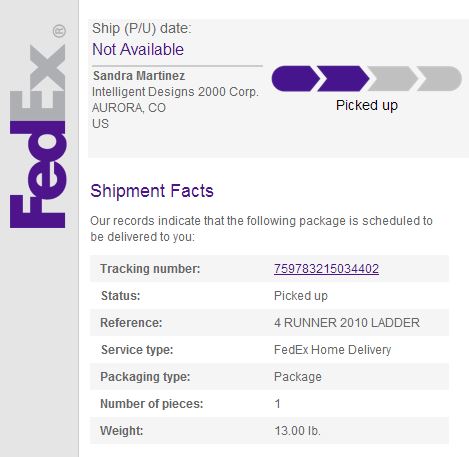Click the FedEx logo
469x457 pixels.
(x=37, y=126)
